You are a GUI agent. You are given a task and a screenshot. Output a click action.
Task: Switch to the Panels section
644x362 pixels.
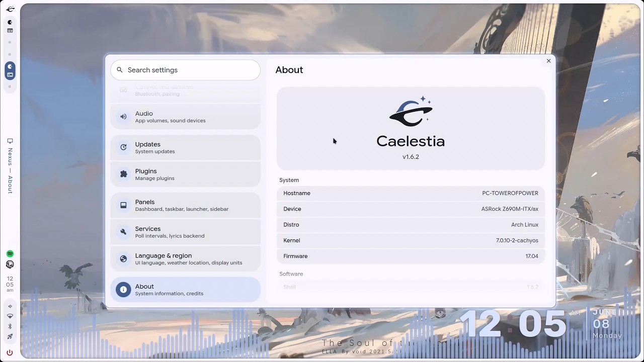[185, 205]
